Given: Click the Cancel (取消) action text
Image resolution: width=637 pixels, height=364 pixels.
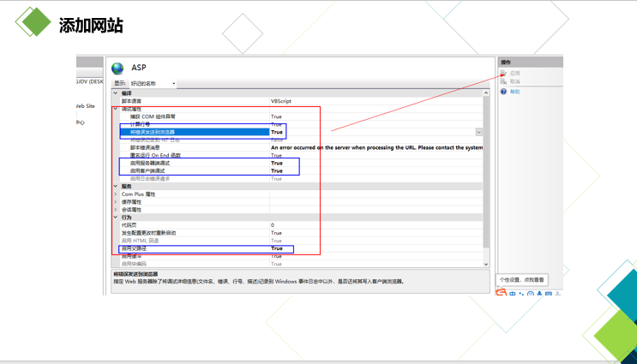Looking at the screenshot, I should 514,81.
